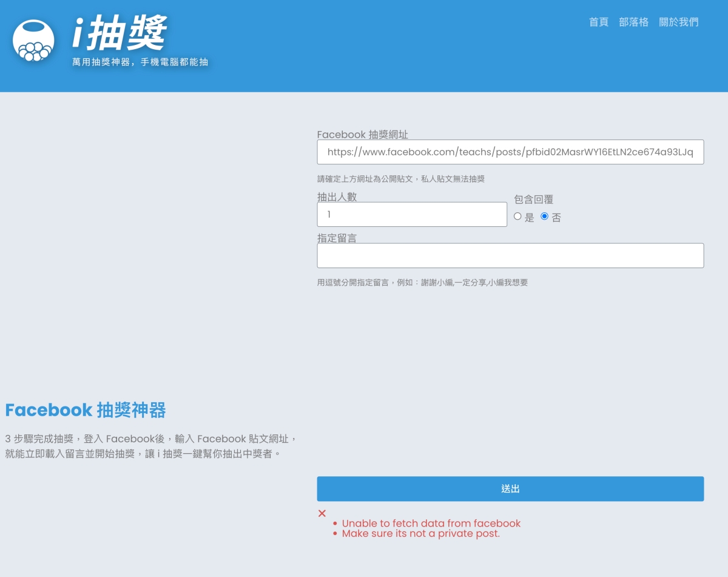Click the red X error icon

coord(322,513)
